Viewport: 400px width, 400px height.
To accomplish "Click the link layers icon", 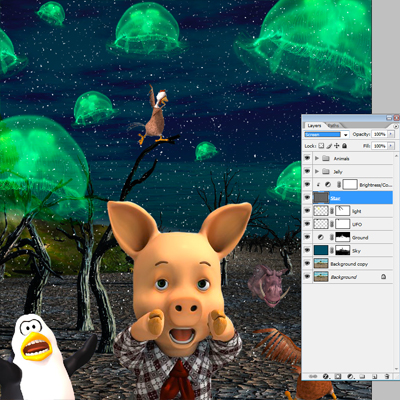I will (312, 376).
